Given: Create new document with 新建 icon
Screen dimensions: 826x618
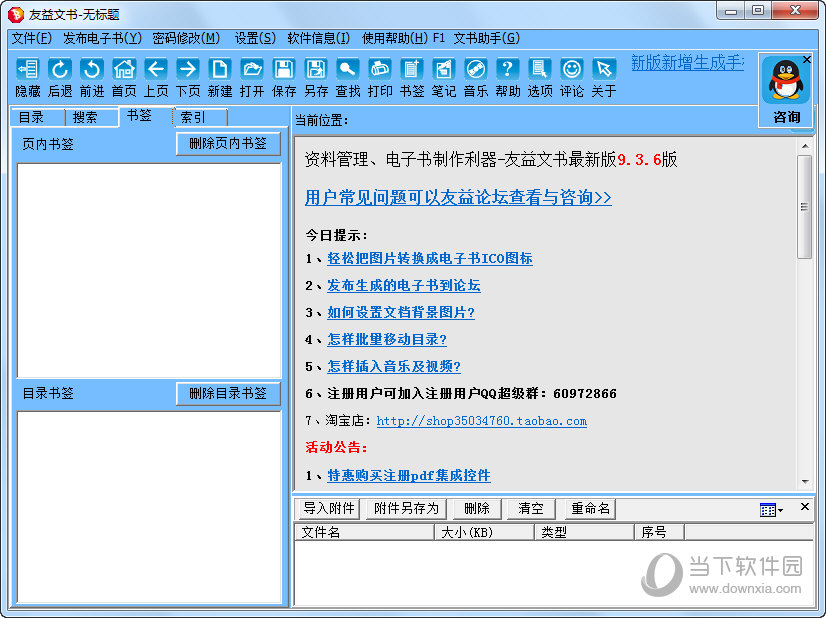Looking at the screenshot, I should coord(220,78).
